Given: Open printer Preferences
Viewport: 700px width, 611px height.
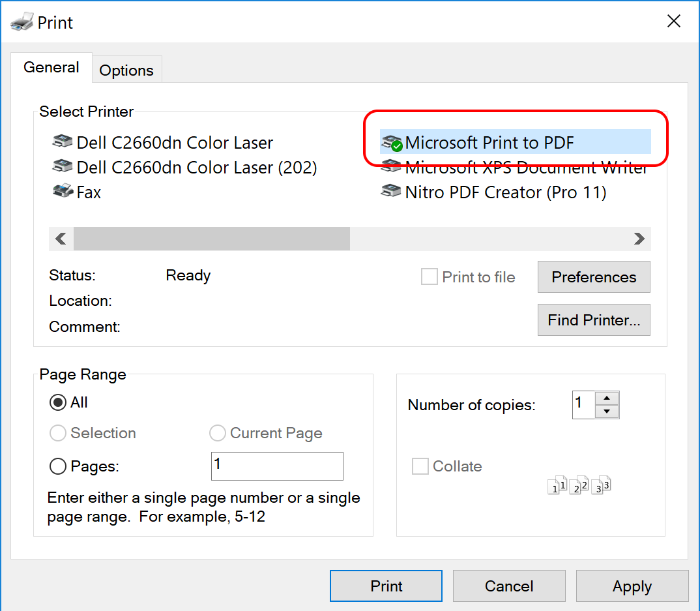Looking at the screenshot, I should point(594,277).
